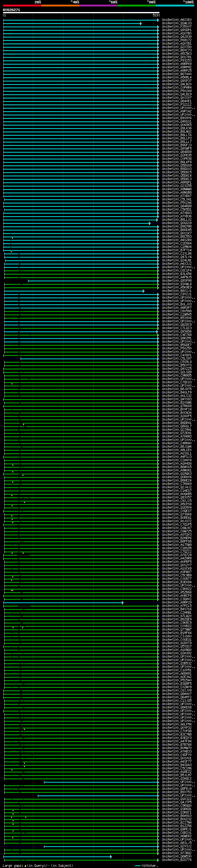Select the UniRef100_B6T440 label

point(177,74)
